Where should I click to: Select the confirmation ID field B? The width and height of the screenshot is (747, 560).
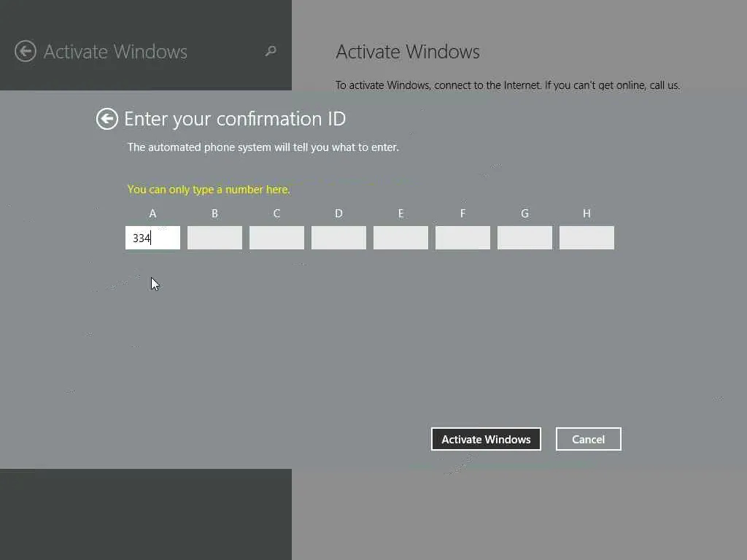(x=215, y=238)
